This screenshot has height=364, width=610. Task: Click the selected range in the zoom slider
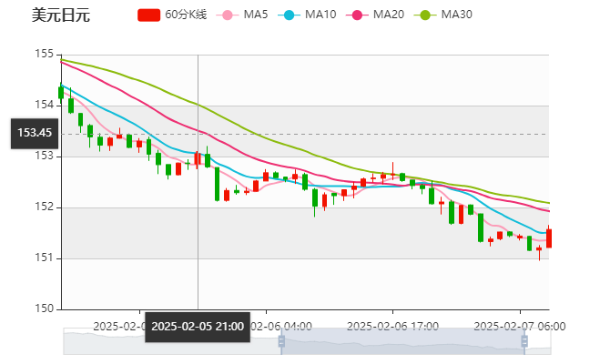[x=401, y=341]
